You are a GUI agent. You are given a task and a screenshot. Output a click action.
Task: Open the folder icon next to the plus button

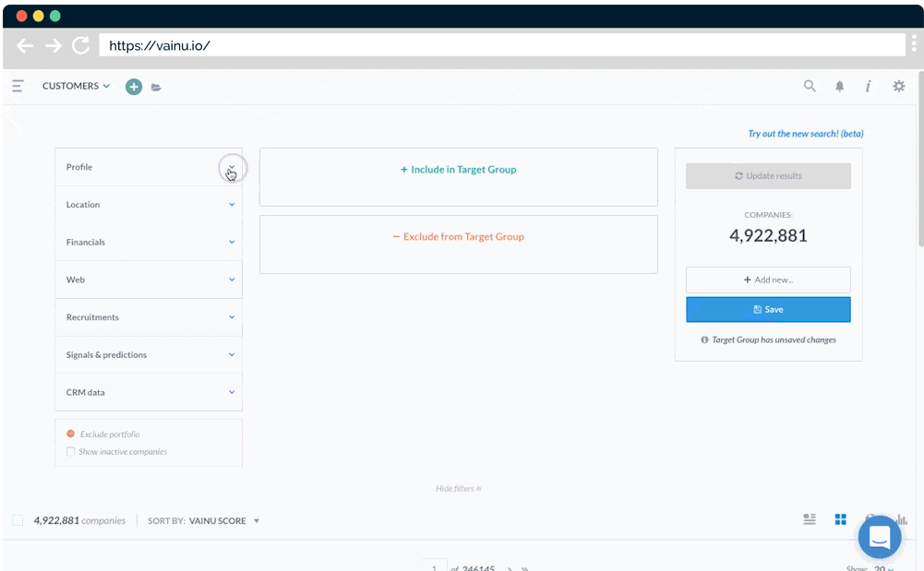coord(156,86)
